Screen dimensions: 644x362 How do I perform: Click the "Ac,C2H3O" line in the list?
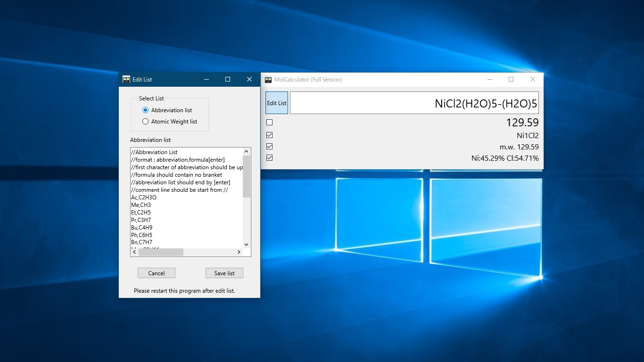tap(144, 197)
